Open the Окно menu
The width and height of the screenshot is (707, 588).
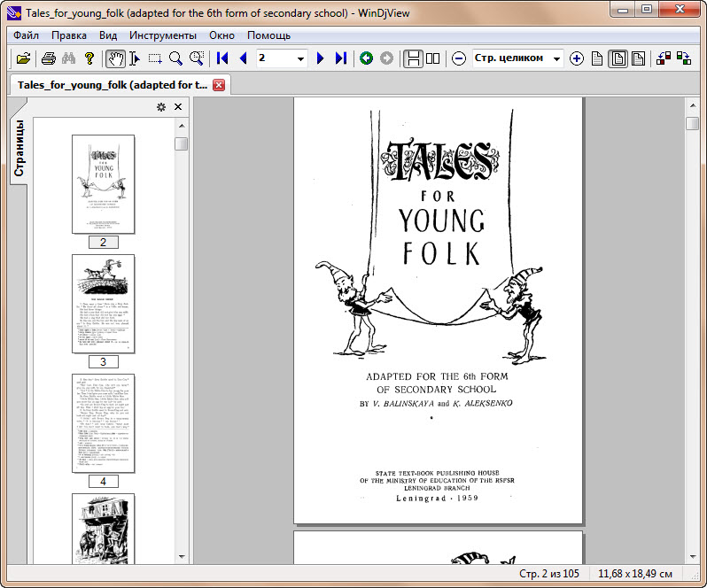tap(221, 35)
